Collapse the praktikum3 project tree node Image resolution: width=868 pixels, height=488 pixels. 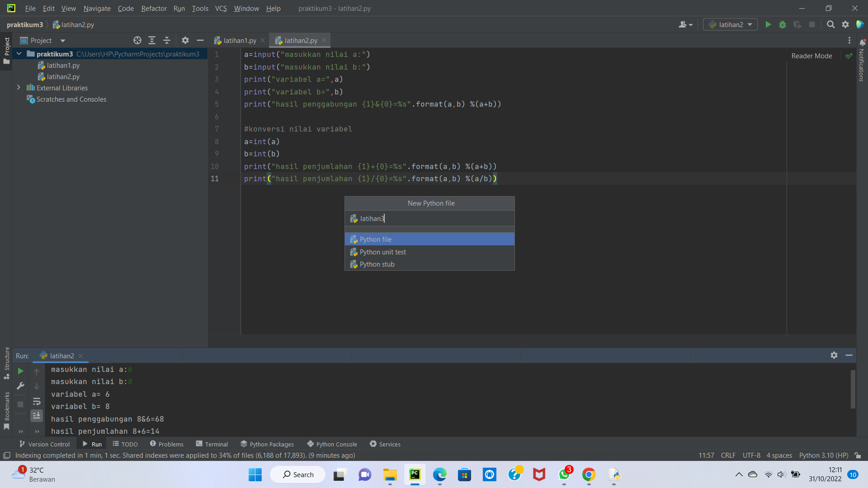pyautogui.click(x=19, y=53)
